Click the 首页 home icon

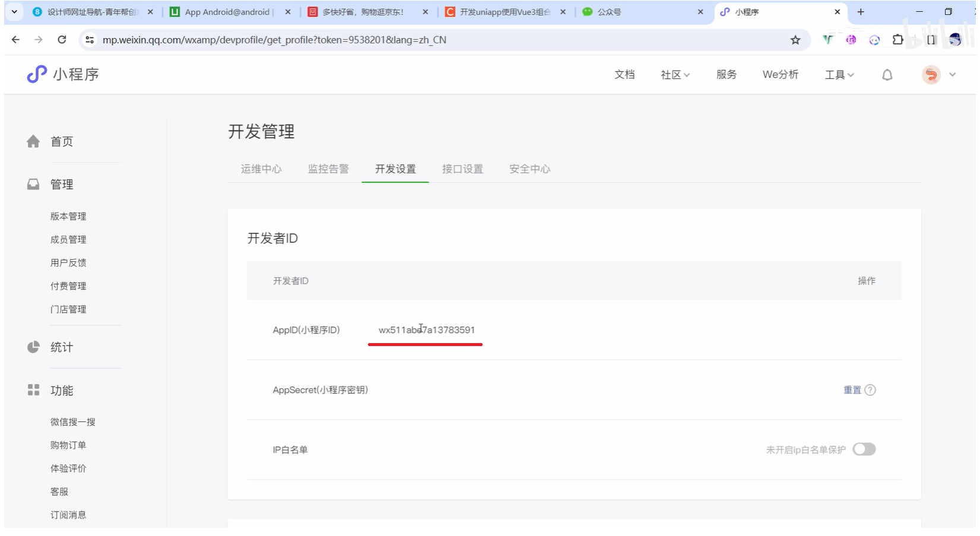(x=33, y=141)
